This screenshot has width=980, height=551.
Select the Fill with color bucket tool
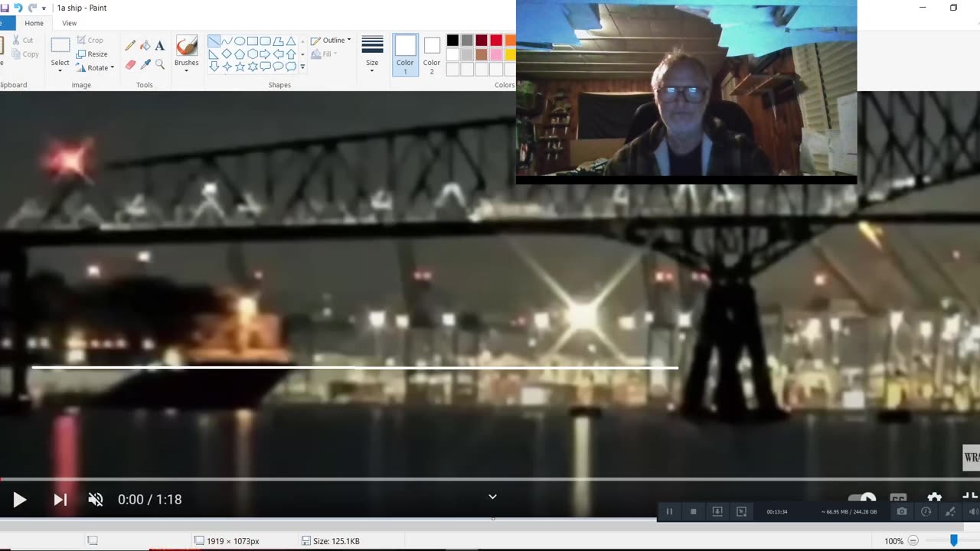(x=145, y=46)
